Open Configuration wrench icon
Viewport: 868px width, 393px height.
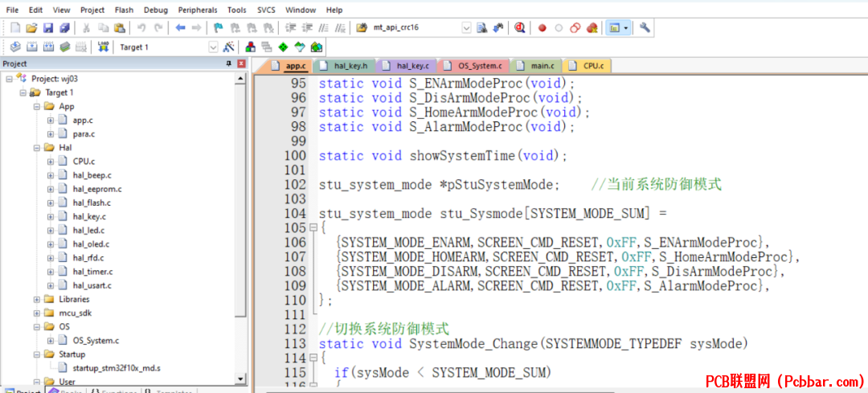[x=645, y=27]
